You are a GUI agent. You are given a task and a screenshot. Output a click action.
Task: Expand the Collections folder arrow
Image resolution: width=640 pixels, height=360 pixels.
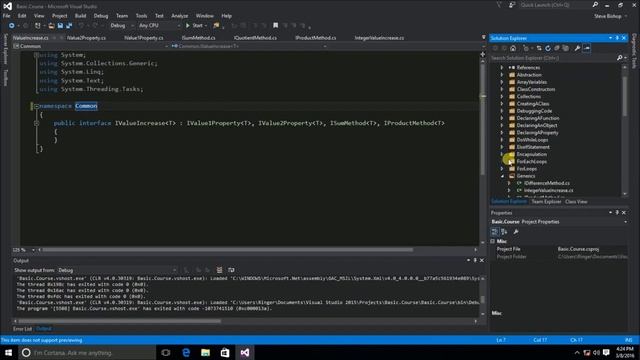point(502,97)
